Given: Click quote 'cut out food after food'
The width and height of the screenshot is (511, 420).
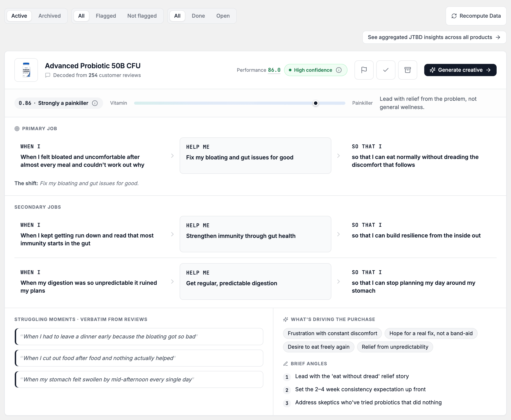Looking at the screenshot, I should [139, 358].
